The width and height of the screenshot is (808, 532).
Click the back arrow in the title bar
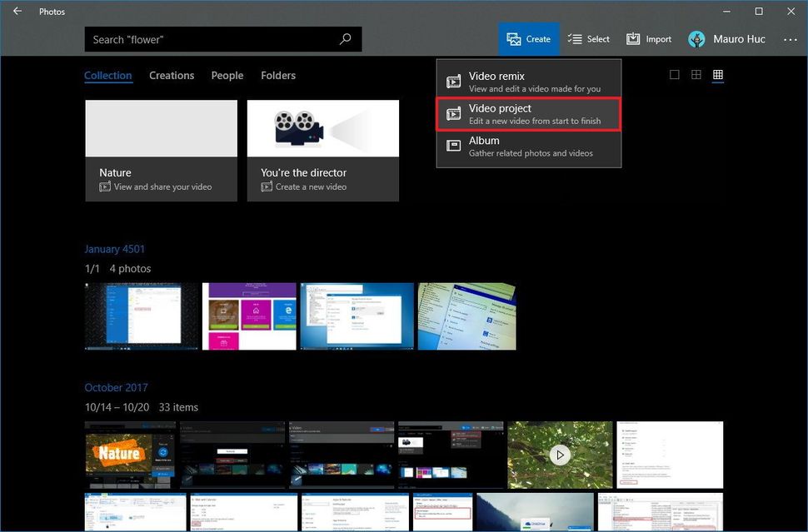point(17,12)
